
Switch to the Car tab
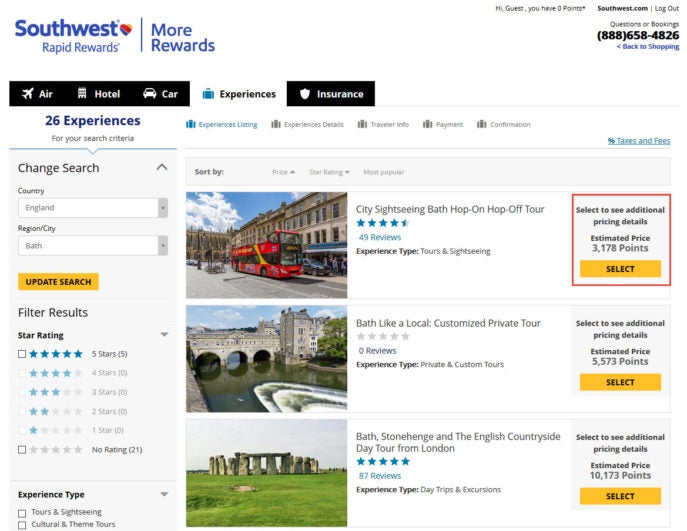click(x=160, y=94)
